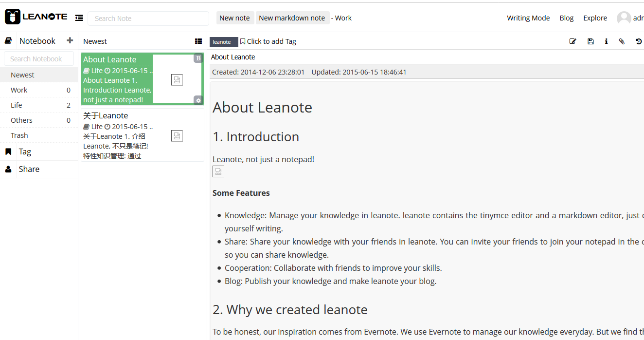Image resolution: width=644 pixels, height=340 pixels.
Task: Select the Work notebook
Action: coord(19,90)
